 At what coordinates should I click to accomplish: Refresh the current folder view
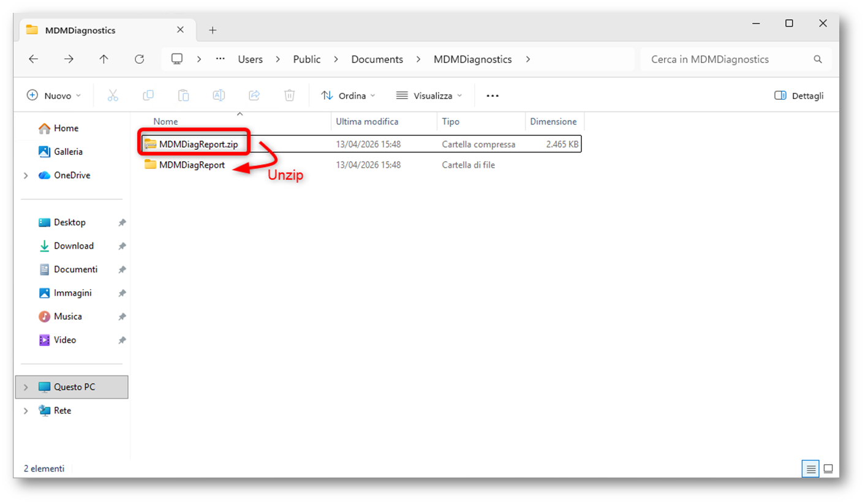click(x=139, y=59)
